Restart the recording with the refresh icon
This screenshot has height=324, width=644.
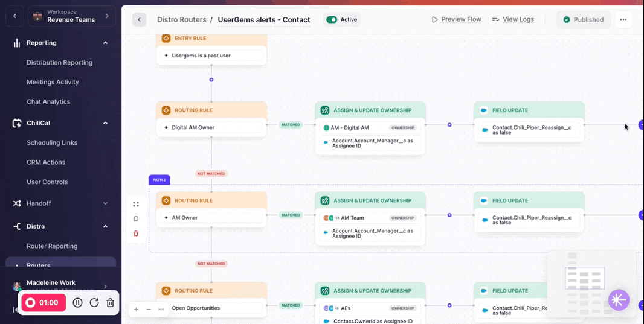(94, 303)
